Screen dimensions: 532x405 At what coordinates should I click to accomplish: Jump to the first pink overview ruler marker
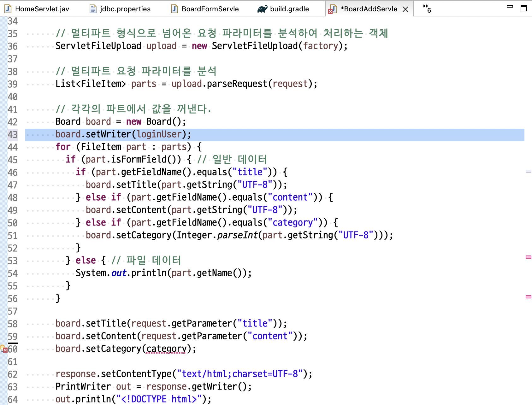pos(529,257)
